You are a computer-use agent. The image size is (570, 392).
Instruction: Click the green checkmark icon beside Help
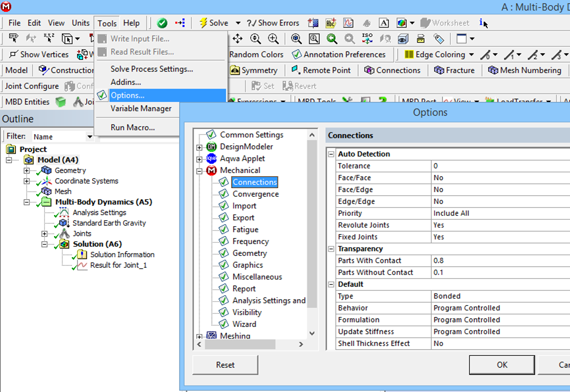162,23
